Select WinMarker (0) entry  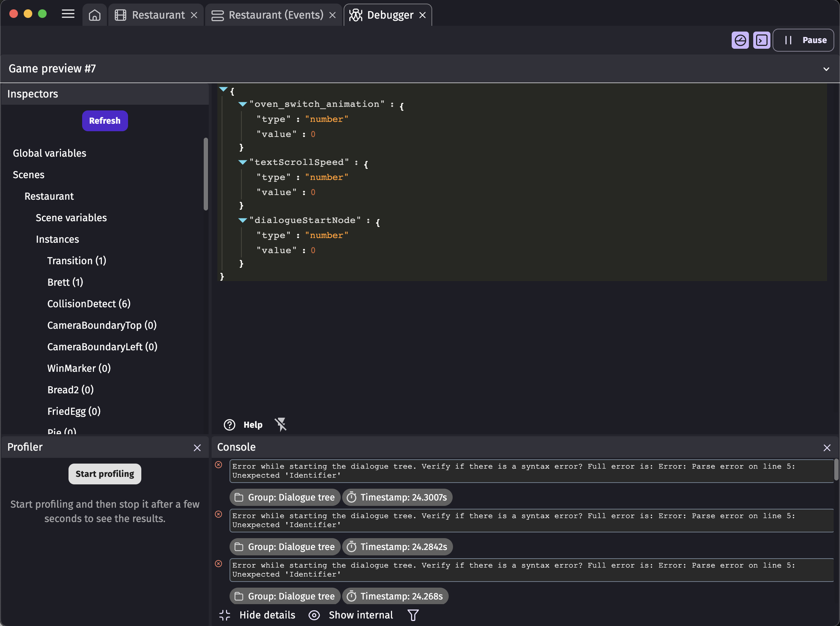pos(79,368)
